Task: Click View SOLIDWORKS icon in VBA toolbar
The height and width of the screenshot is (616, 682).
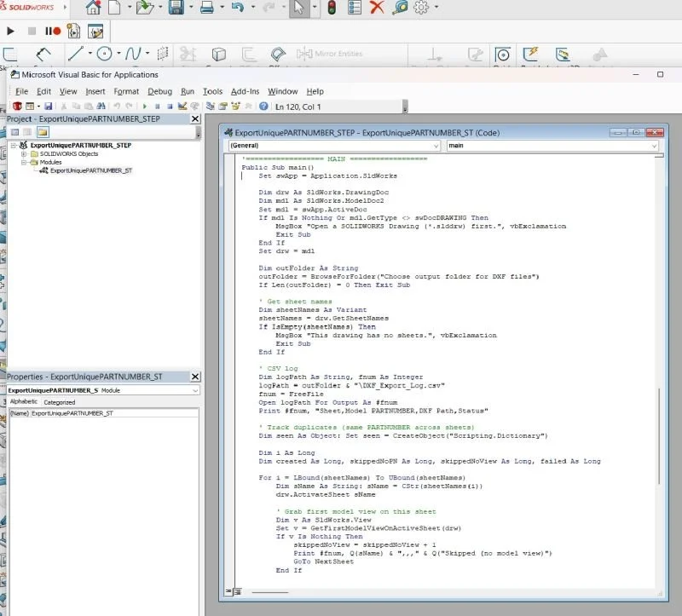Action: 17,106
